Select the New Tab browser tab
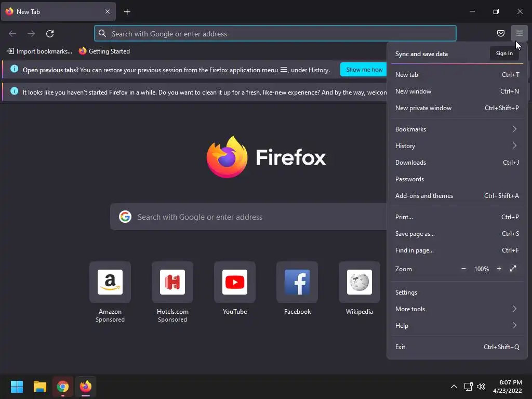The height and width of the screenshot is (399, 532). coord(58,11)
